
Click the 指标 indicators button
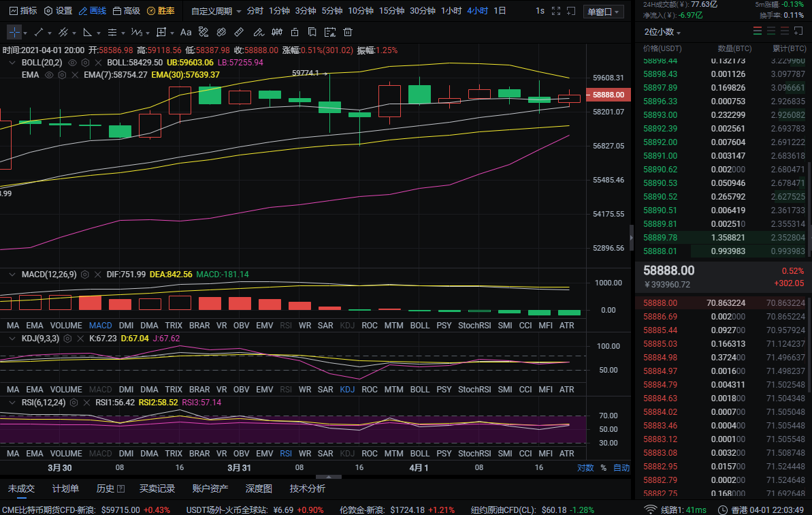pyautogui.click(x=22, y=12)
